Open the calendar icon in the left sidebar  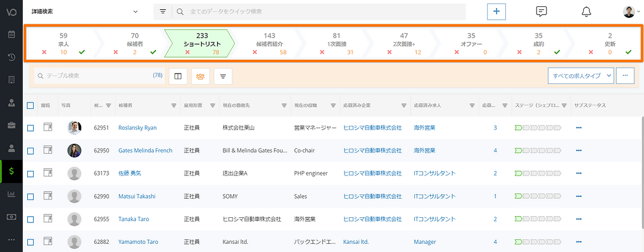tap(11, 34)
